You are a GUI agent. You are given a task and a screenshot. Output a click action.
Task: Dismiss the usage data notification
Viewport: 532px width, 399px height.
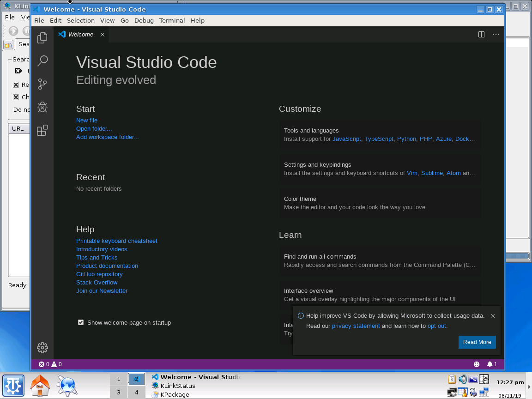[493, 316]
